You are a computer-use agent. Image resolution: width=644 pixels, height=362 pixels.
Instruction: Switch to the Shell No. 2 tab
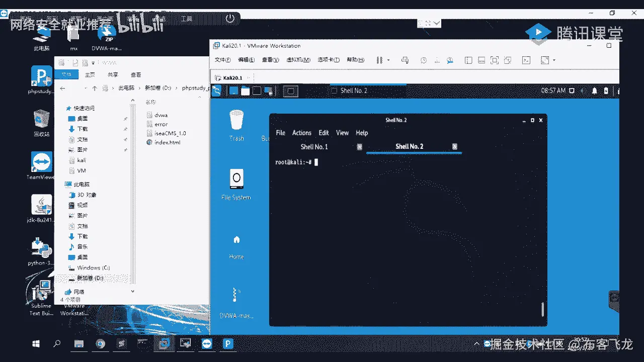[x=410, y=146]
